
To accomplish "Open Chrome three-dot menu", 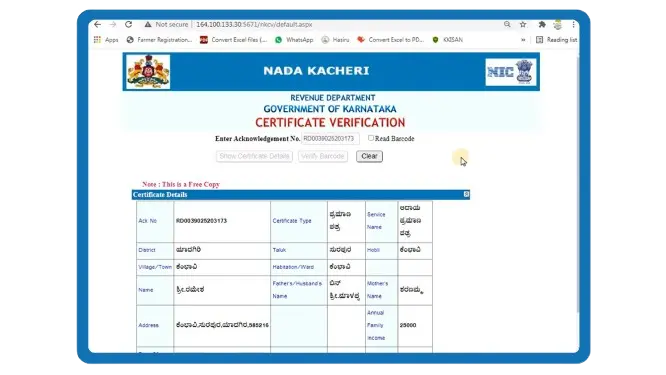I will click(573, 25).
